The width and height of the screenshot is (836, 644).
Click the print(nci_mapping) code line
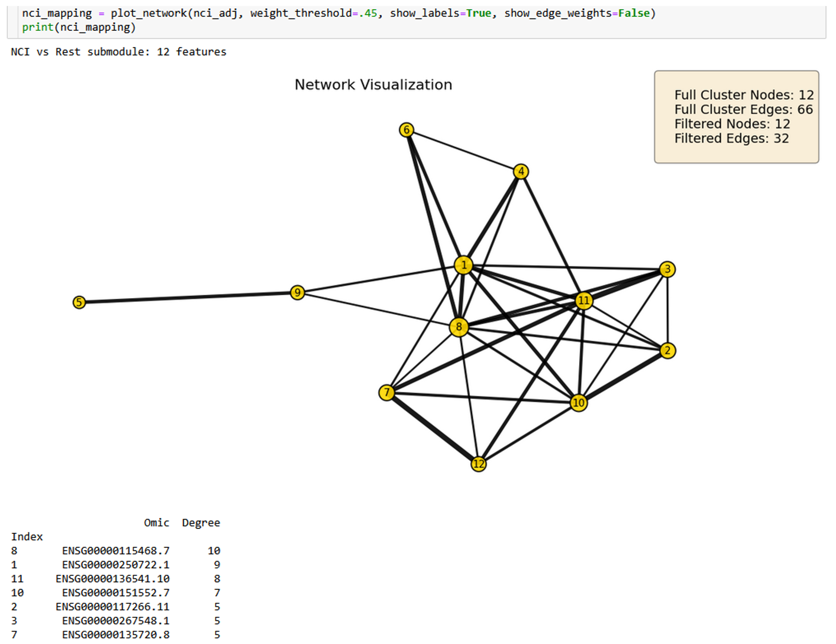pyautogui.click(x=79, y=27)
